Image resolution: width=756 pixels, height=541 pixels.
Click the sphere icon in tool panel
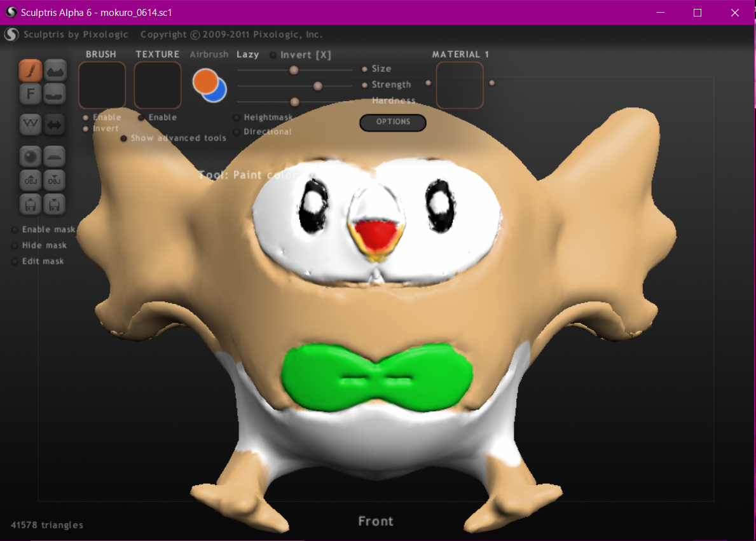point(31,157)
